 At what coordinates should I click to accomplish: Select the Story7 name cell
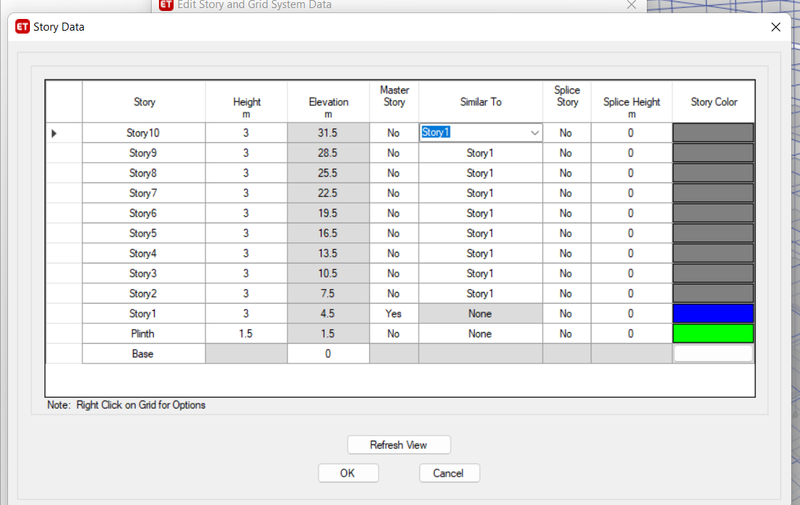pyautogui.click(x=144, y=193)
